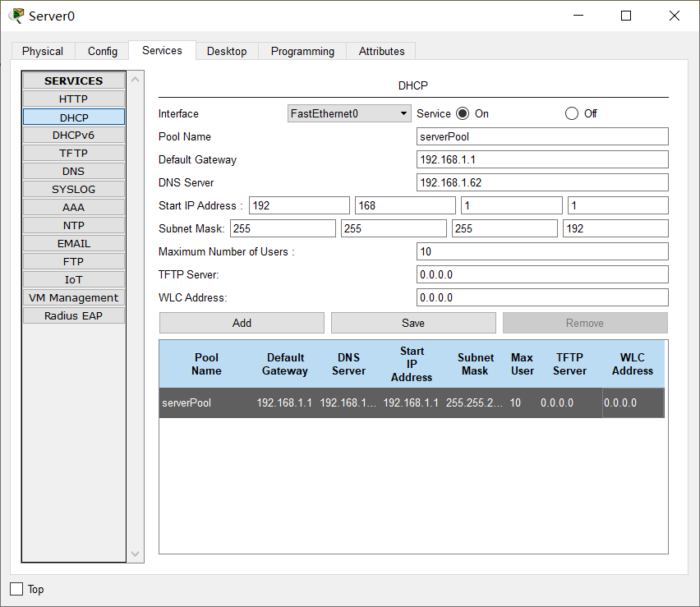Click the services list scroll up arrow

136,80
